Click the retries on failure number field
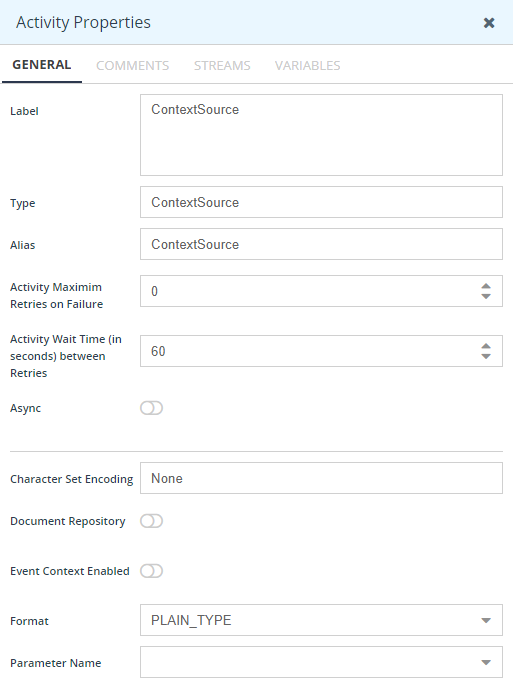 (309, 291)
